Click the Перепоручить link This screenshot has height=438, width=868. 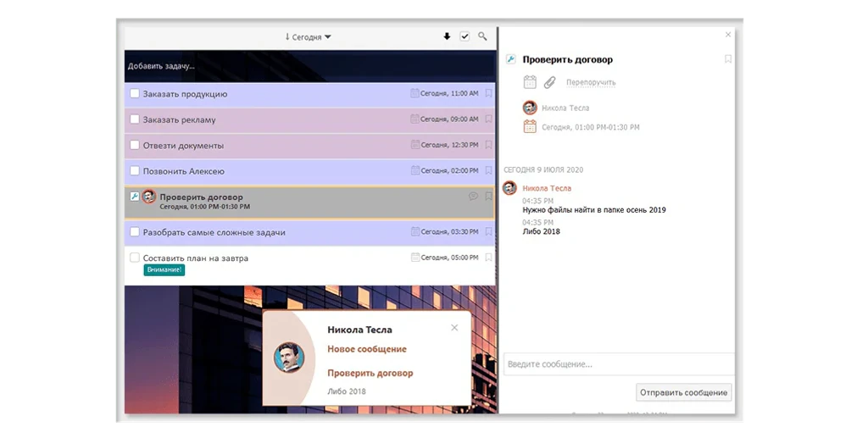[x=591, y=82]
